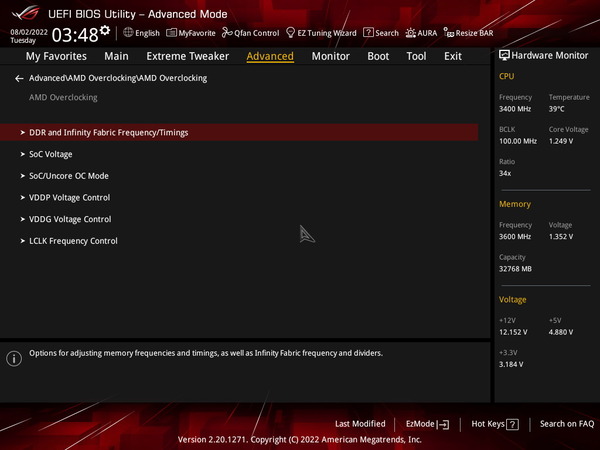Screen dimensions: 600x450
Task: Click the 03:48 clock display
Action: pos(75,35)
